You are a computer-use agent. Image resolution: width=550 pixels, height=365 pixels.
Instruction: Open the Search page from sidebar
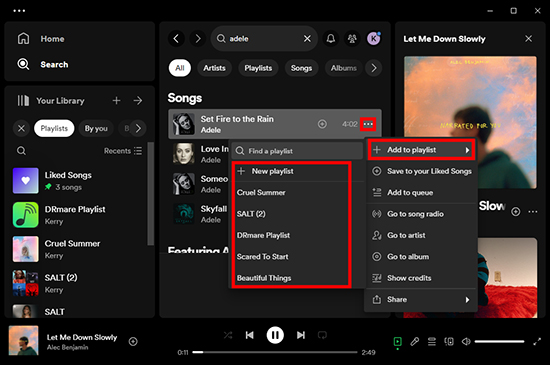43,64
